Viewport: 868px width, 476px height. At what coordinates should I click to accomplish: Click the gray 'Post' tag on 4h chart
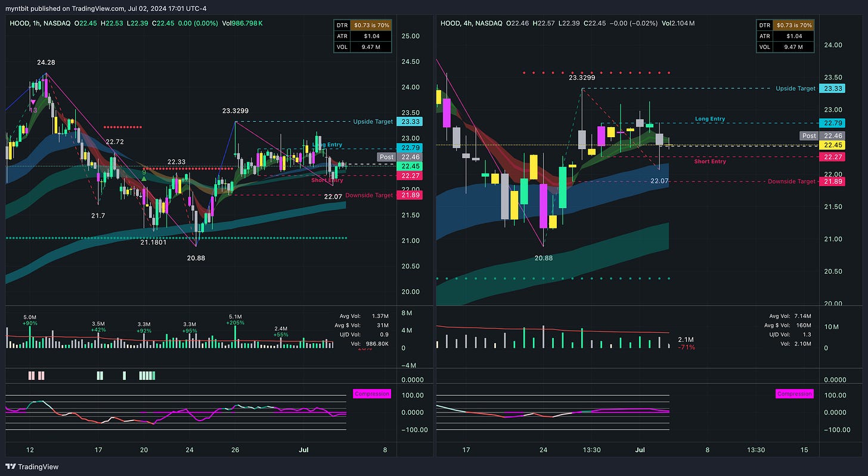[x=808, y=135]
